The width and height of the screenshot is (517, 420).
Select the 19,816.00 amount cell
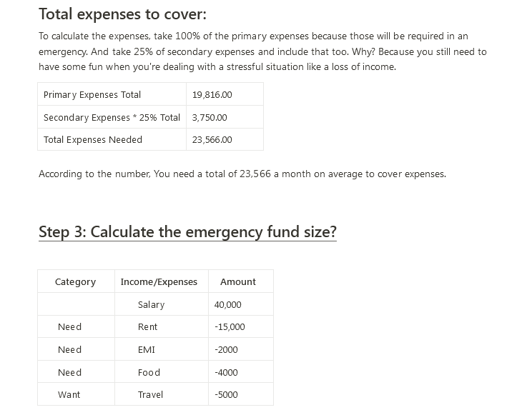pyautogui.click(x=225, y=94)
